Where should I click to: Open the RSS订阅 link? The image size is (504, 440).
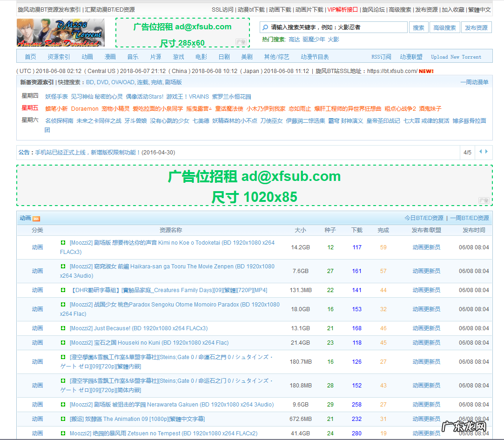pos(381,57)
